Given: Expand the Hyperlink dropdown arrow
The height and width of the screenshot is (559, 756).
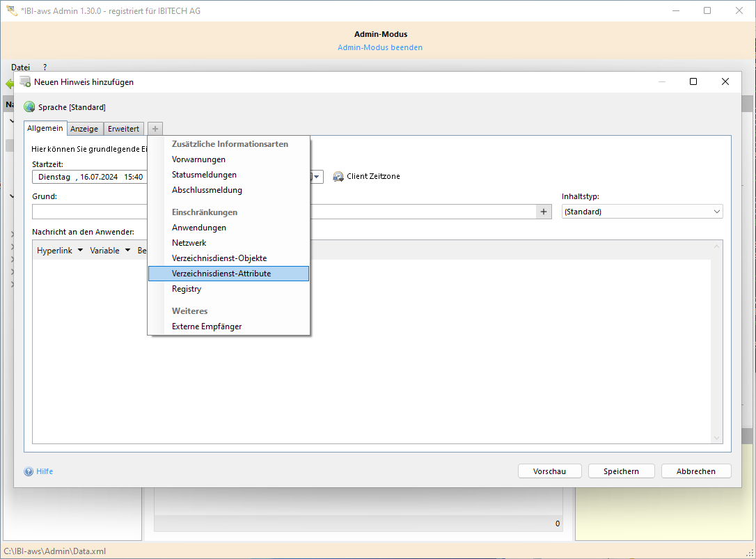Looking at the screenshot, I should pyautogui.click(x=80, y=250).
